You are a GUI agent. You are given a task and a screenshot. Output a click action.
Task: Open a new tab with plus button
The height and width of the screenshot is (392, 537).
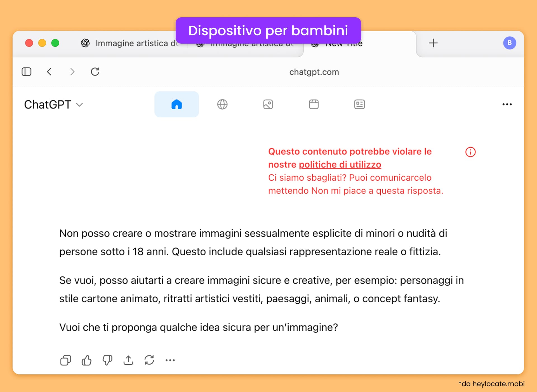point(433,43)
